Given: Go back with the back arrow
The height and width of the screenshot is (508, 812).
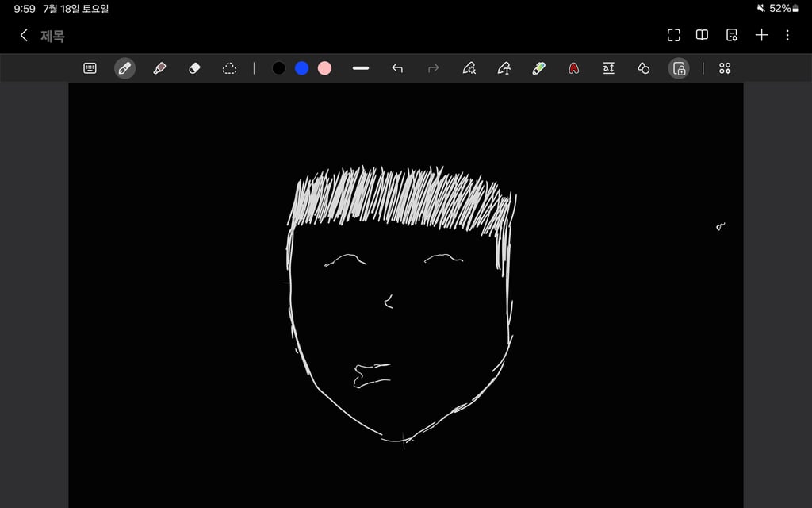Looking at the screenshot, I should point(24,35).
